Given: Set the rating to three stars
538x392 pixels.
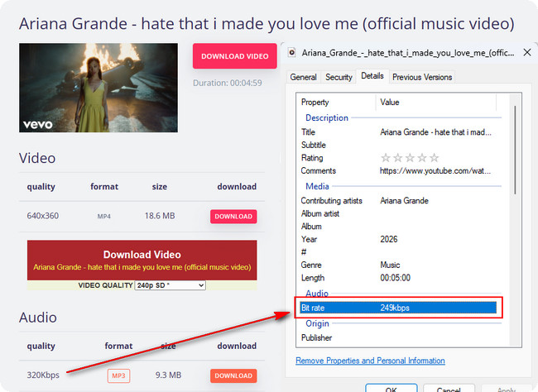Looking at the screenshot, I should (410, 158).
